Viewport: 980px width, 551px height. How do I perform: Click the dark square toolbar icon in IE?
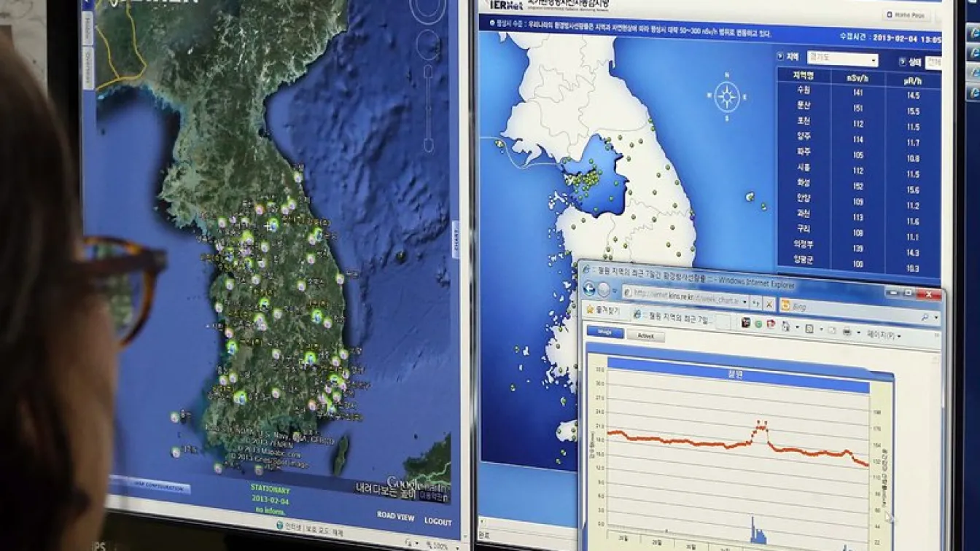pos(746,322)
